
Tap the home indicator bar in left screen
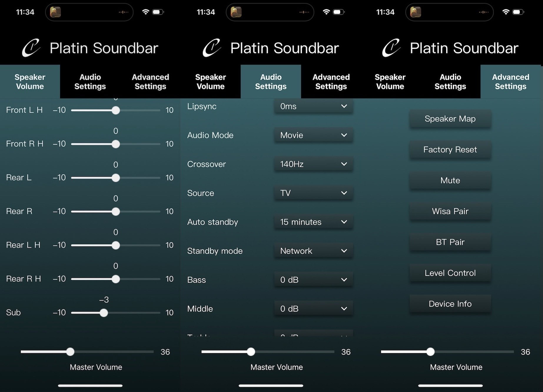[x=90, y=386]
